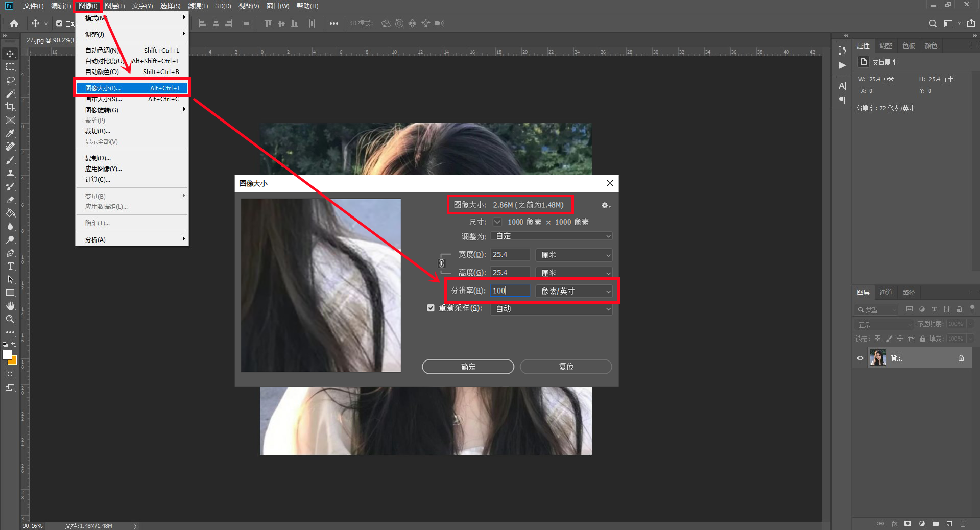This screenshot has height=530, width=980.
Task: Choose 自动色调 from the Image menu
Action: pyautogui.click(x=132, y=50)
